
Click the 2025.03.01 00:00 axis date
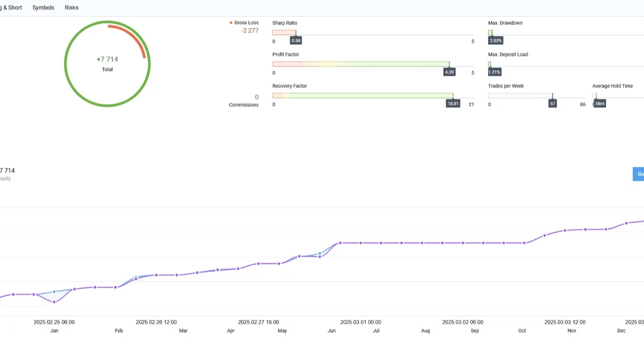pos(360,322)
